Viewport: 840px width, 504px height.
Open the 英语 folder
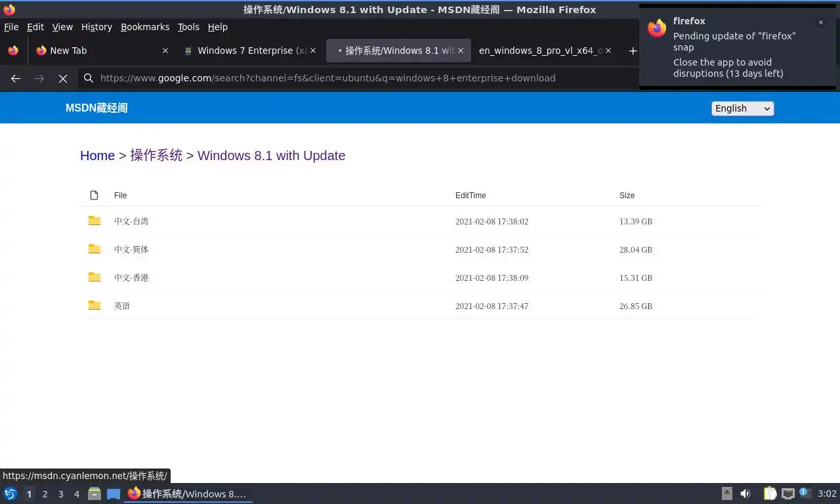point(122,306)
